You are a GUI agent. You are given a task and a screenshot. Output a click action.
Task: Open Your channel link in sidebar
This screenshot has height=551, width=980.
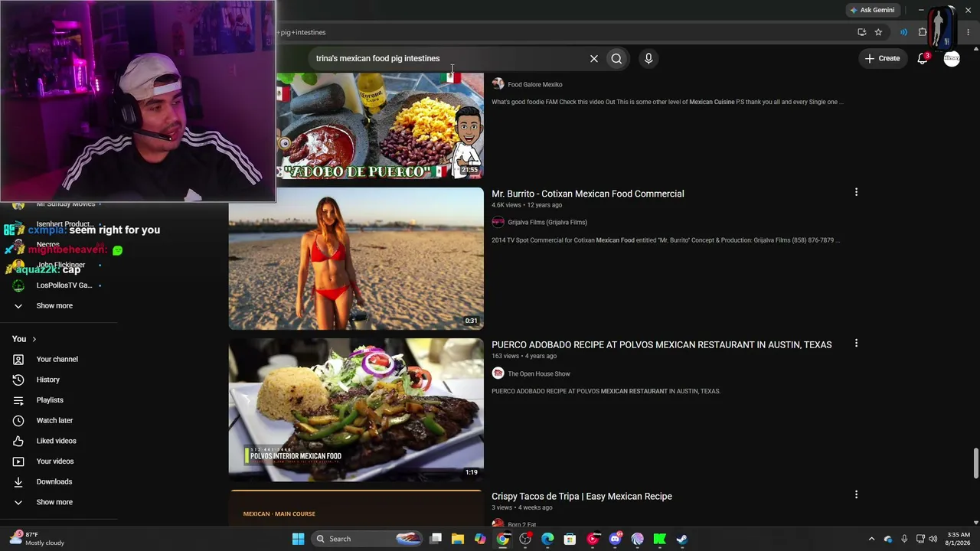click(57, 359)
